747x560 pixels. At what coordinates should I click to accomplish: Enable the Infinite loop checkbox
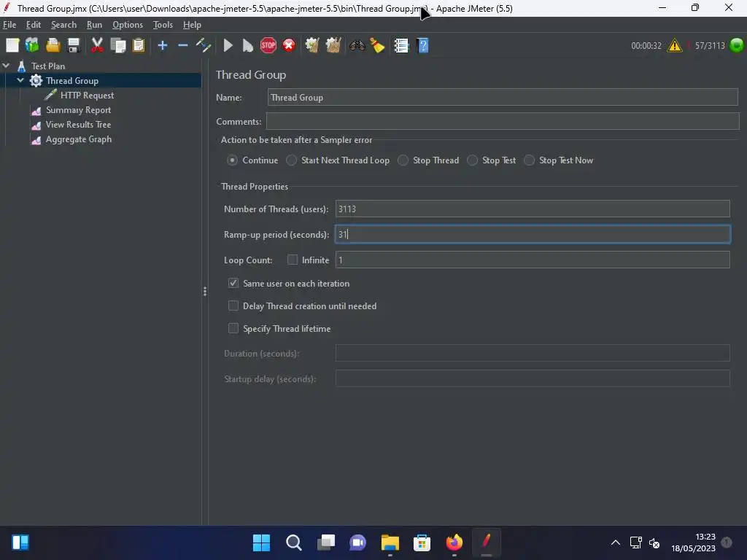(x=293, y=260)
